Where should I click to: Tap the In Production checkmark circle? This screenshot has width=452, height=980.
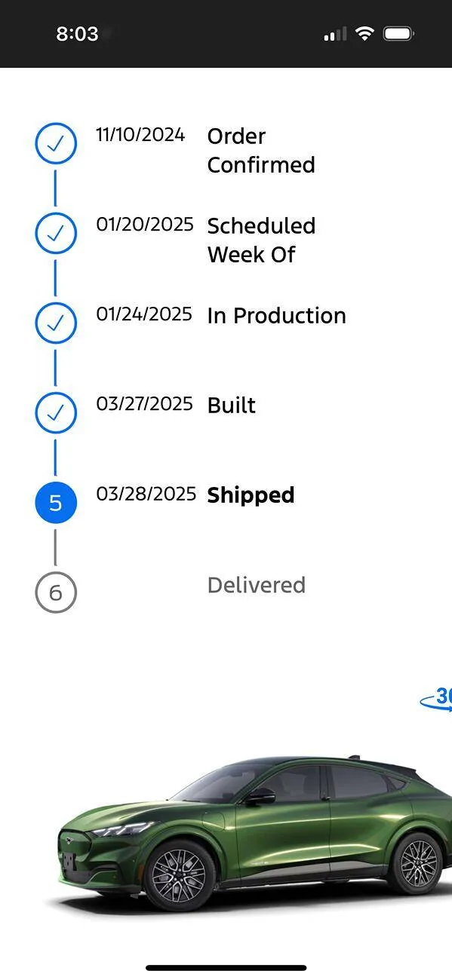pyautogui.click(x=56, y=323)
